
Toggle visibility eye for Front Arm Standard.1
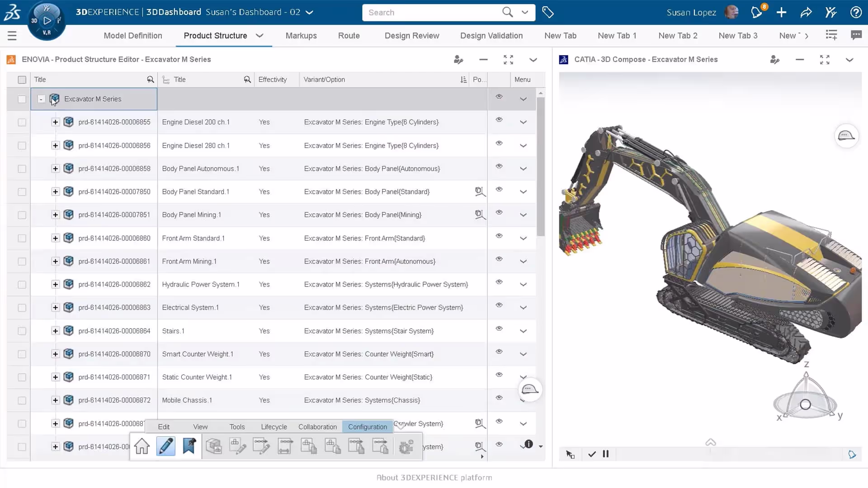(x=499, y=236)
